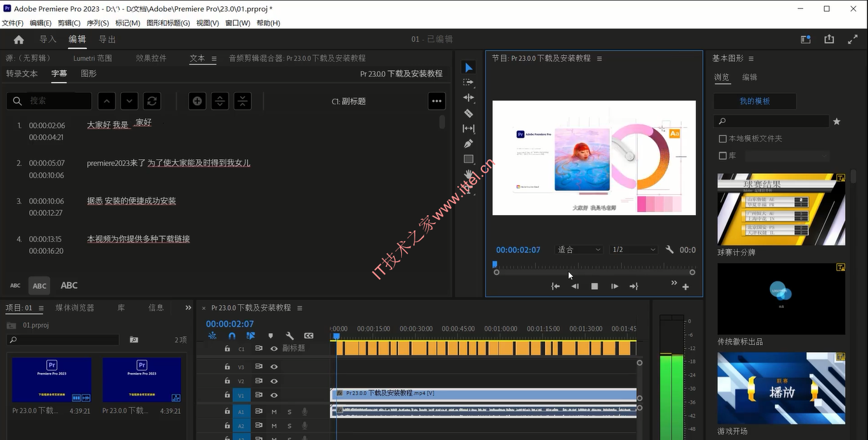
Task: Click the caption search field
Action: click(49, 101)
